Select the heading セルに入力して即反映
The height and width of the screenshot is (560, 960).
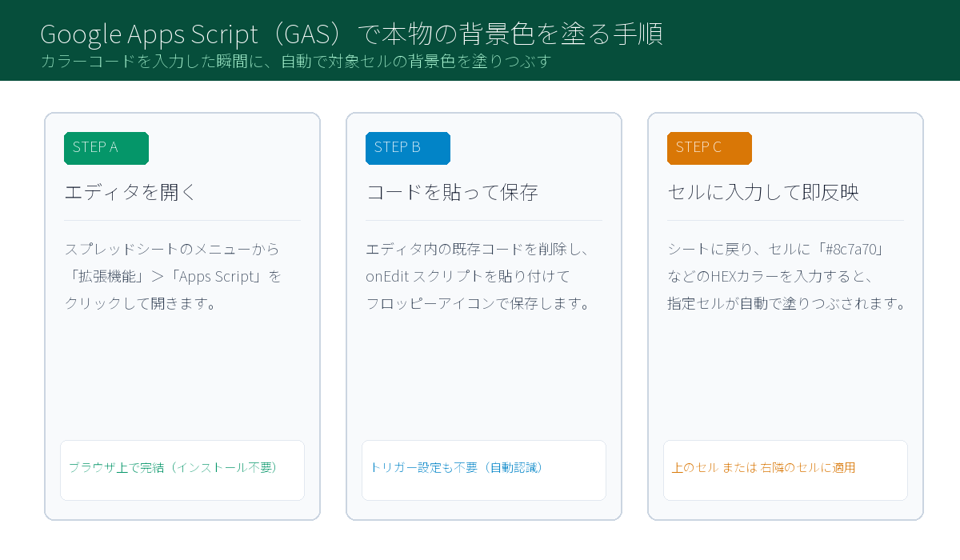(x=763, y=193)
